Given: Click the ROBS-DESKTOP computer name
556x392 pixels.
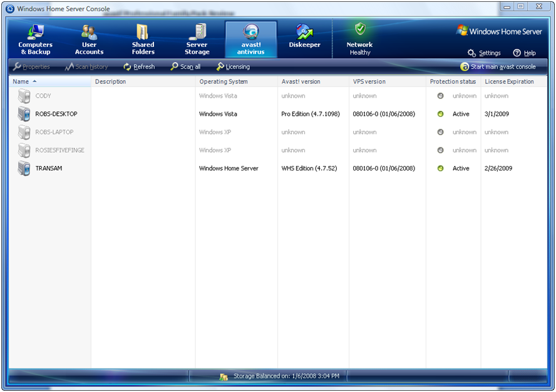Looking at the screenshot, I should pyautogui.click(x=56, y=114).
